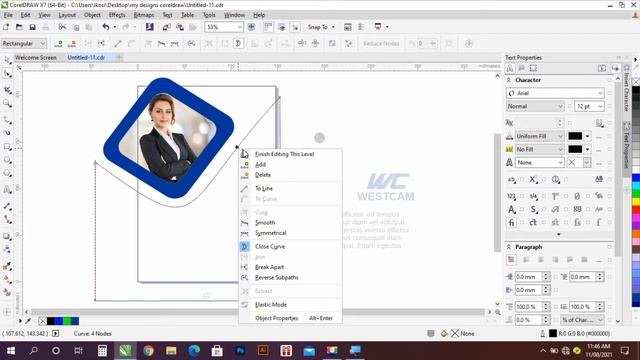Image resolution: width=640 pixels, height=360 pixels.
Task: Open the Uniform Fill type dropdown
Action: 560,136
